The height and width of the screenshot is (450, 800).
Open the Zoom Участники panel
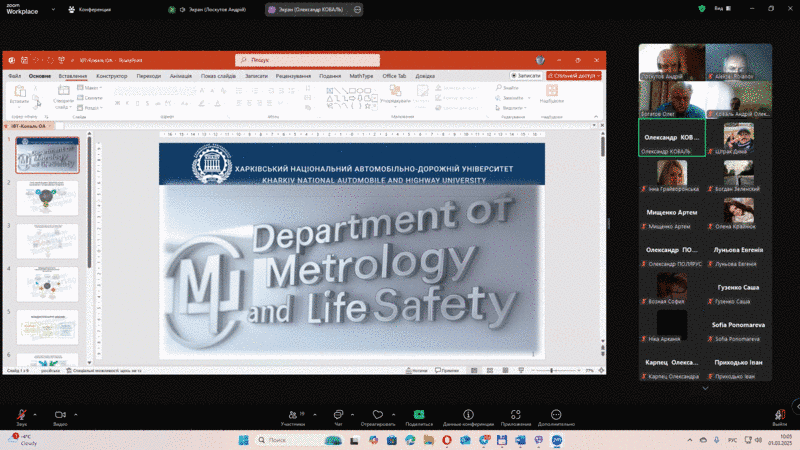pyautogui.click(x=293, y=417)
